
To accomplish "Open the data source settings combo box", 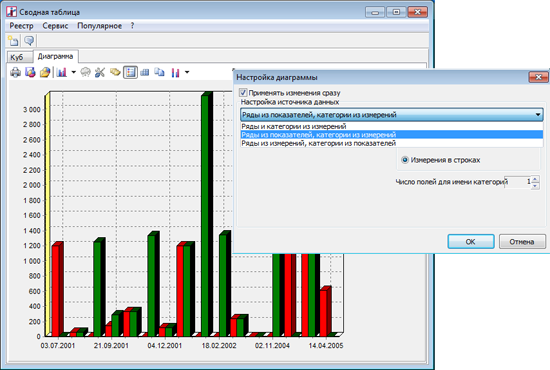I will (392, 115).
